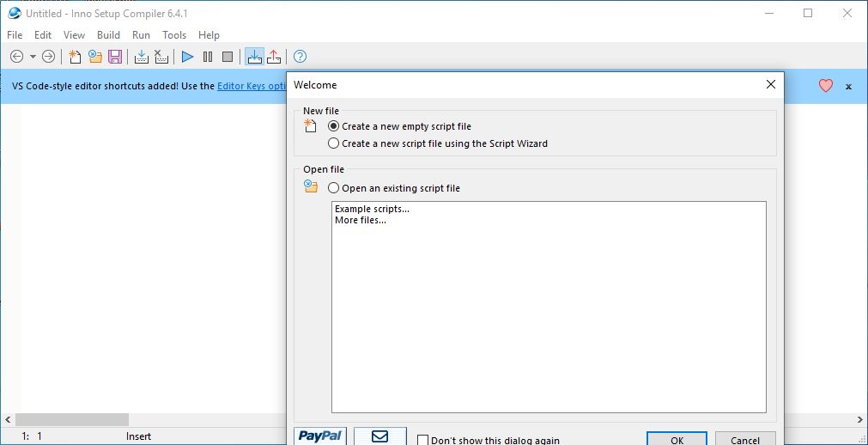
Task: Follow the Editor Keys option link
Action: (x=252, y=86)
